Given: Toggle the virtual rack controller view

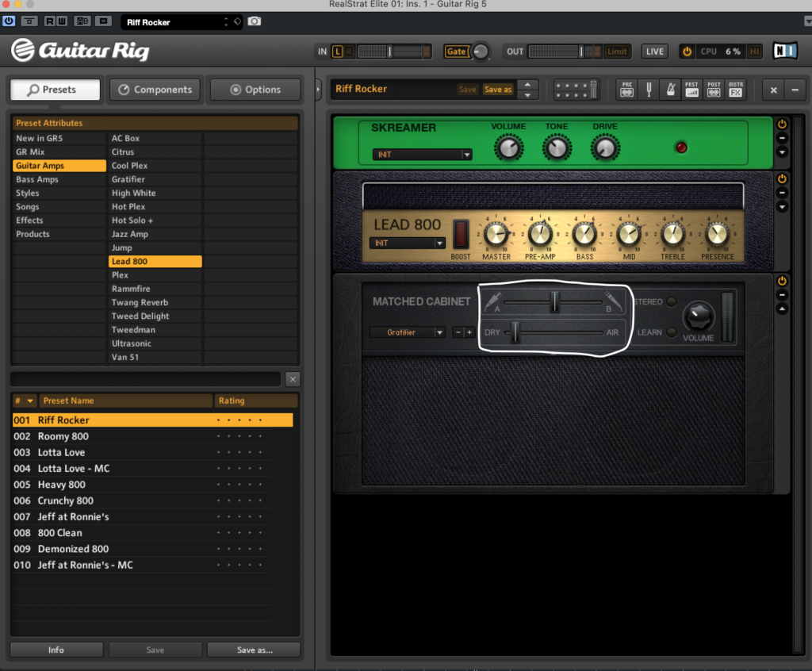Looking at the screenshot, I should click(x=576, y=89).
